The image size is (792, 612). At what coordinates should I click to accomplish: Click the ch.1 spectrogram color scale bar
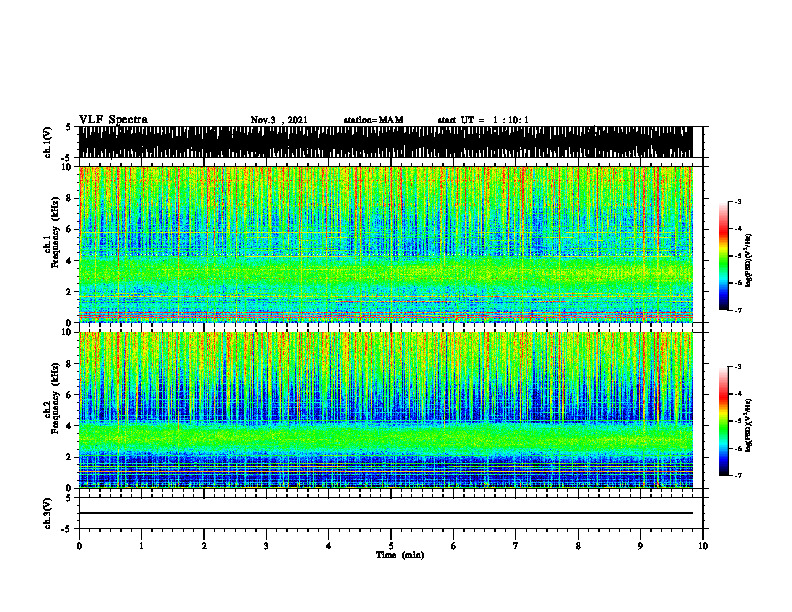point(723,256)
